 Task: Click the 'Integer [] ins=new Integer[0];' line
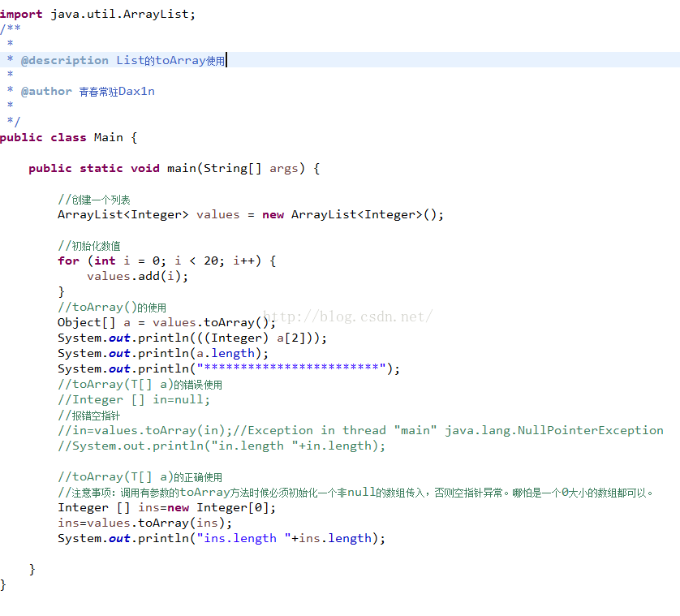166,507
